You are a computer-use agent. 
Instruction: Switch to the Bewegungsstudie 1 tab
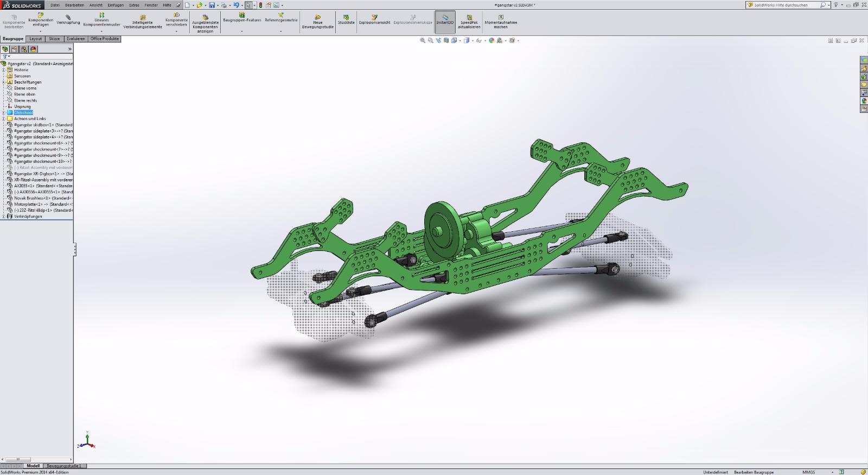[64, 466]
